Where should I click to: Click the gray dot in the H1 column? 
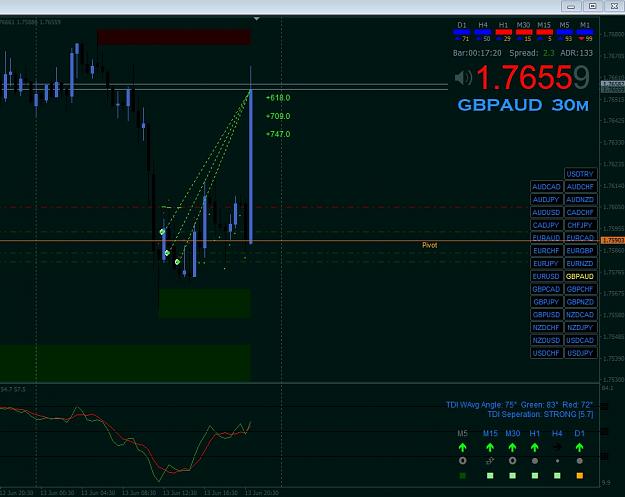coord(535,461)
